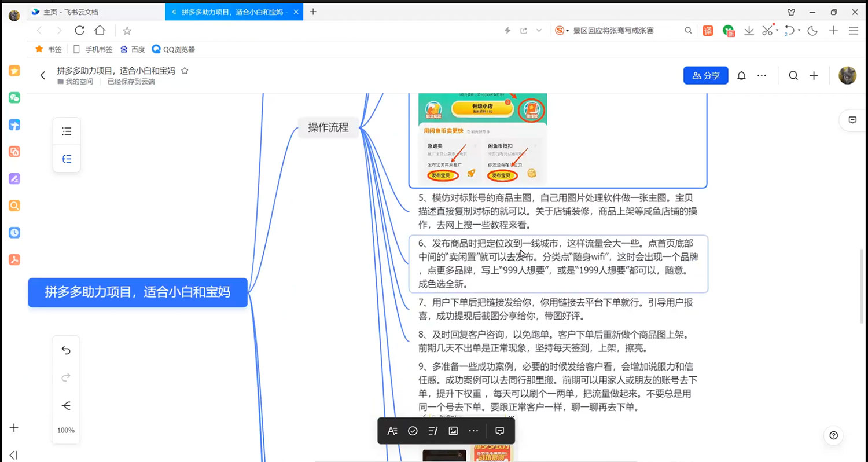Image resolution: width=868 pixels, height=462 pixels.
Task: Open the search magnifier in document header
Action: tap(793, 75)
